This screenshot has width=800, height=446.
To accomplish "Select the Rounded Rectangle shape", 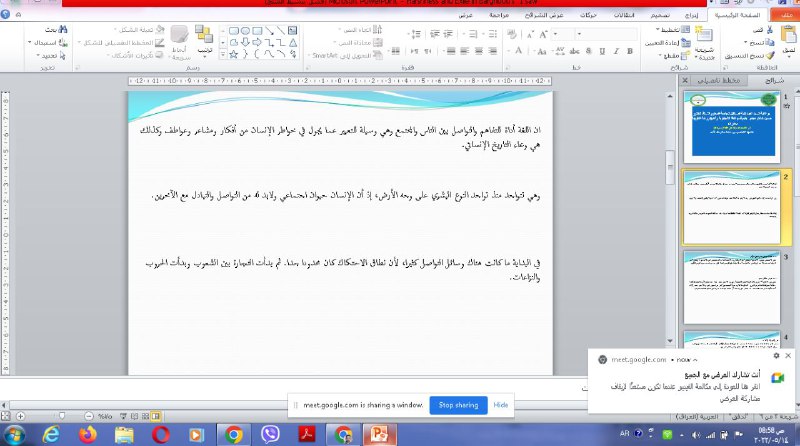I will click(x=234, y=31).
